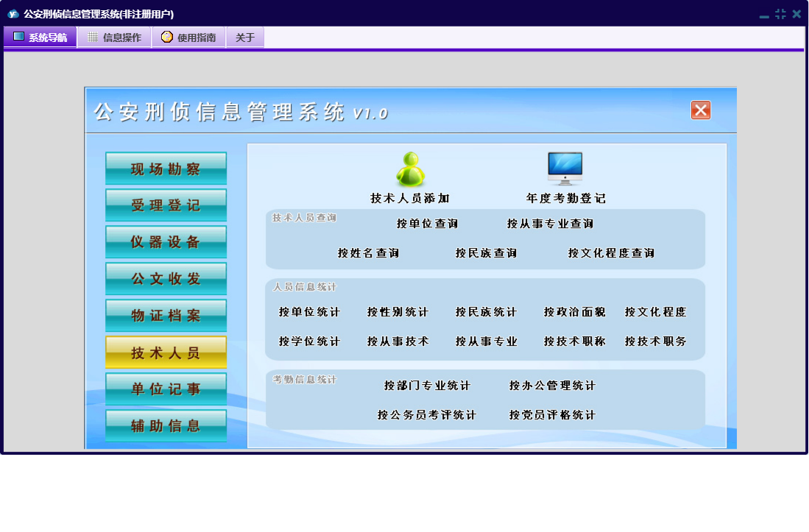Minimize the application window
Screen dimensions: 809x532
[x=764, y=15]
